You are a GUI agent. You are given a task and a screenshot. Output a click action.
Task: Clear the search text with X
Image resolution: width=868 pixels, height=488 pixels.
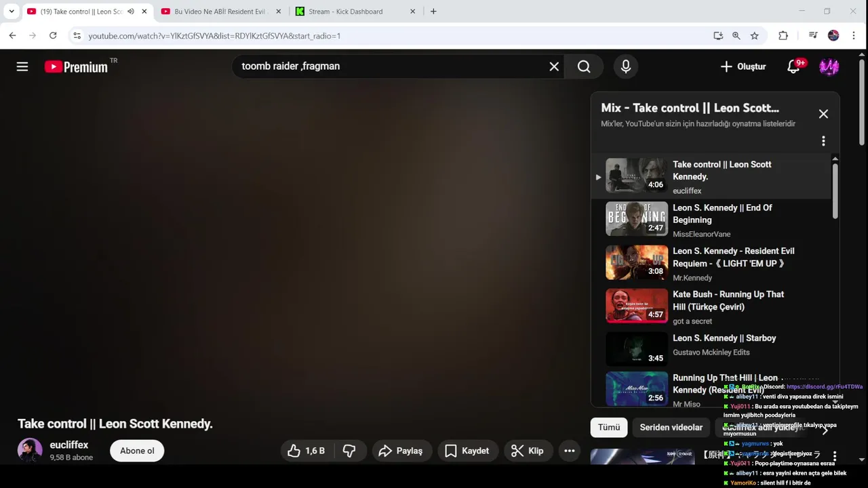tap(554, 66)
